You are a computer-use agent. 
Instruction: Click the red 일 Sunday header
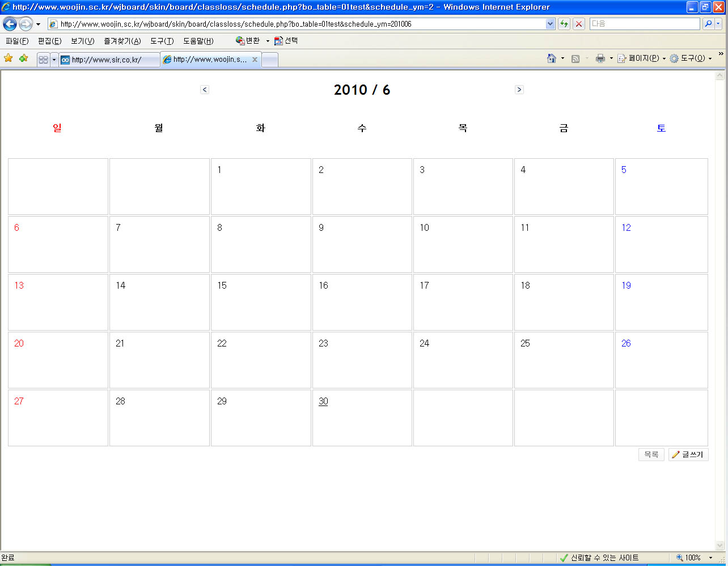(x=57, y=128)
